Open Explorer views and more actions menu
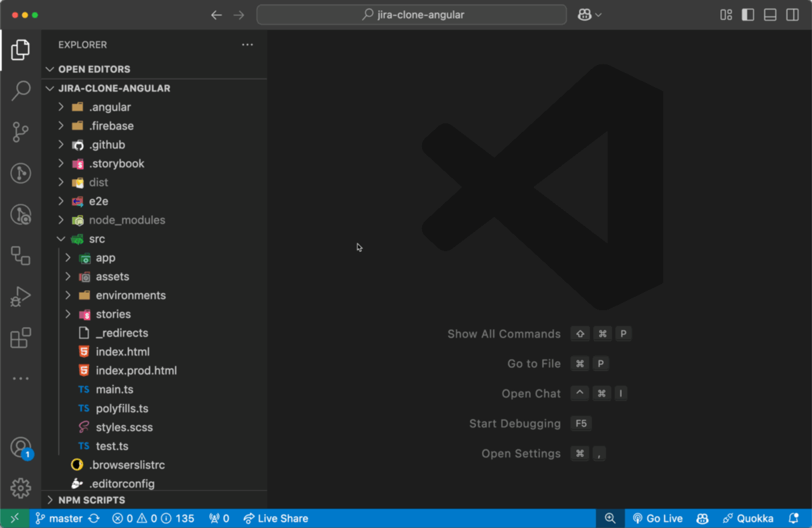812x528 pixels. 247,45
